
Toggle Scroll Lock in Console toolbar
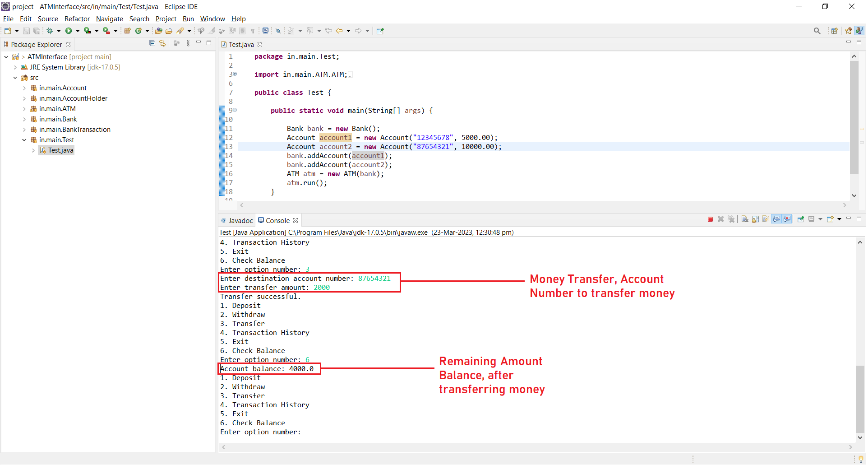click(755, 219)
